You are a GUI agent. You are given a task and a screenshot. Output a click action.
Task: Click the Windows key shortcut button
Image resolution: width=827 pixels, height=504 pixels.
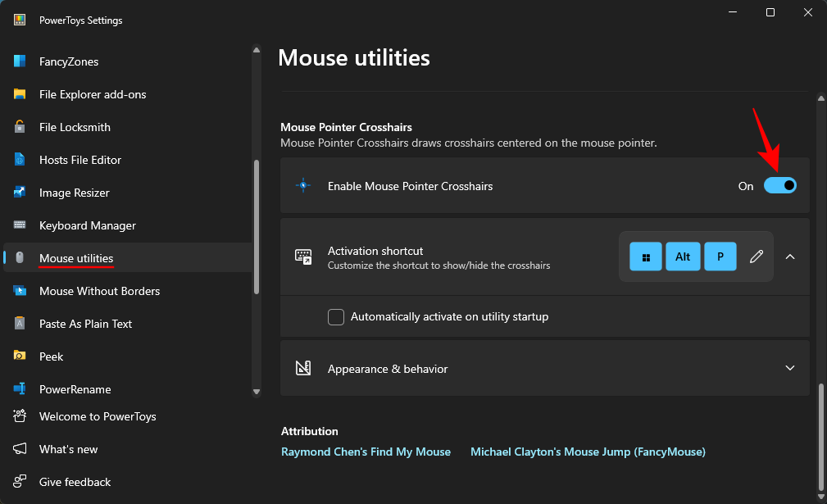pos(646,257)
